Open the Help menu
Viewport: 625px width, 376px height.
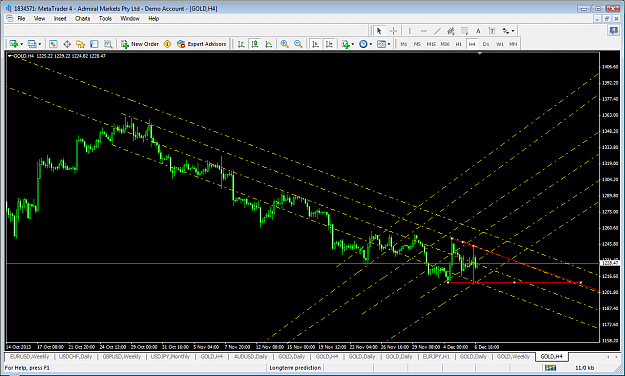point(153,18)
